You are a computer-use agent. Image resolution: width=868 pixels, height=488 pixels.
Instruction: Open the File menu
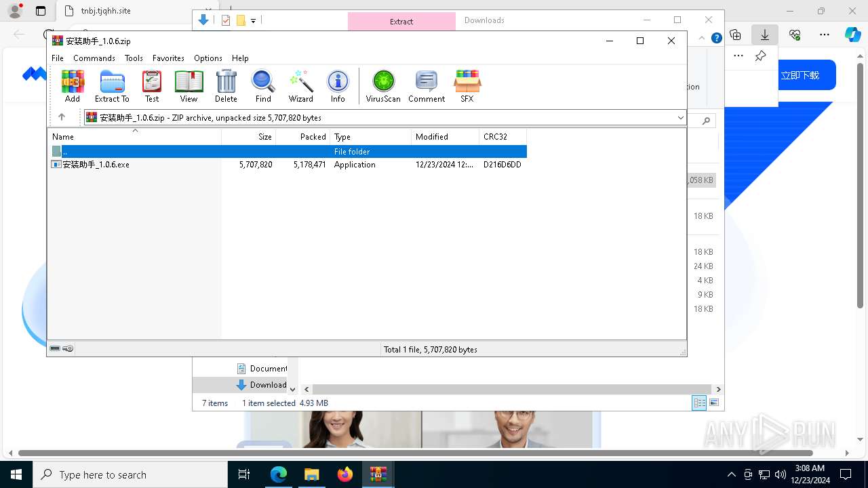point(58,58)
